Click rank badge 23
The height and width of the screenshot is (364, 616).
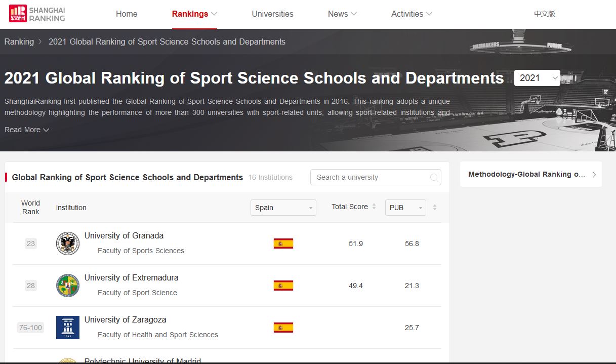click(x=31, y=244)
